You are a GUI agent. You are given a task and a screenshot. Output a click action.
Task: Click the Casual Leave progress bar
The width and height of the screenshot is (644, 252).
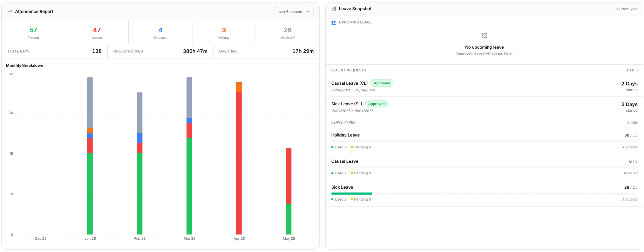pos(484,167)
